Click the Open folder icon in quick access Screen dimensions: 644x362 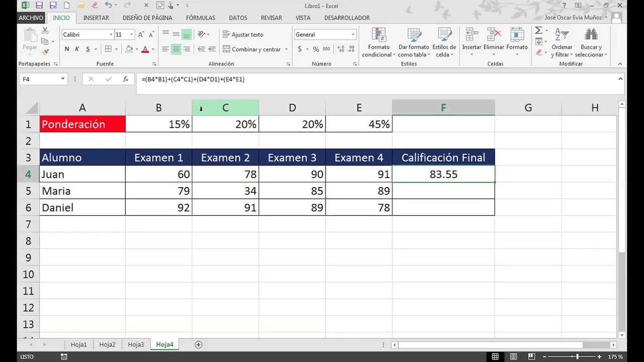click(80, 6)
